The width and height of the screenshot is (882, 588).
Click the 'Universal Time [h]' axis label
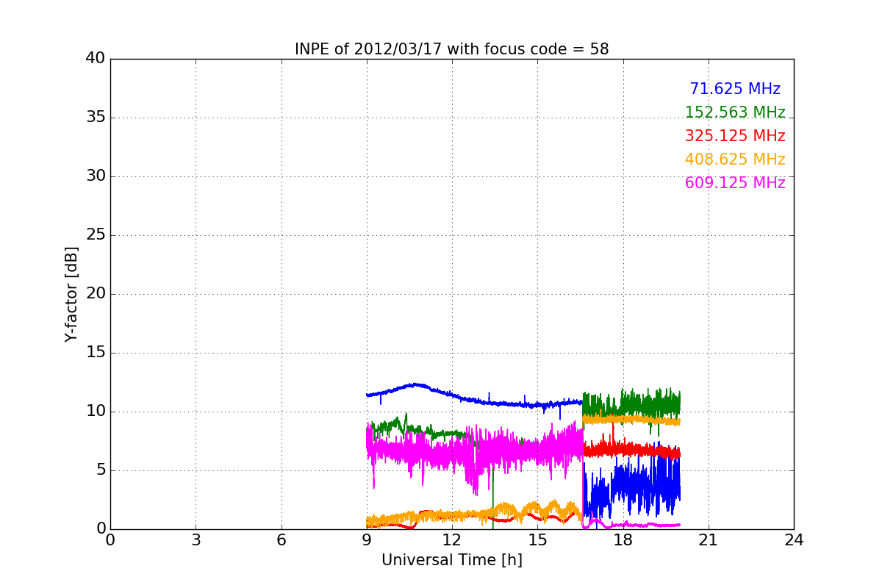[452, 560]
